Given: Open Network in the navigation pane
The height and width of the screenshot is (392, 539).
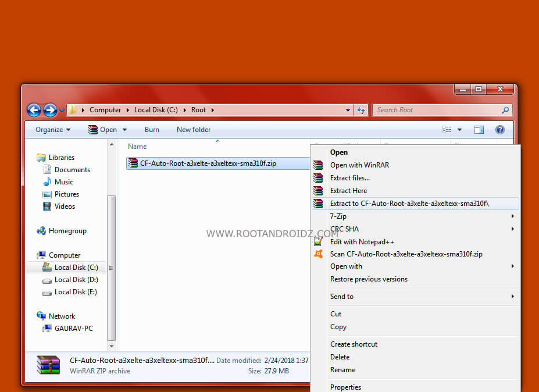Looking at the screenshot, I should [56, 316].
